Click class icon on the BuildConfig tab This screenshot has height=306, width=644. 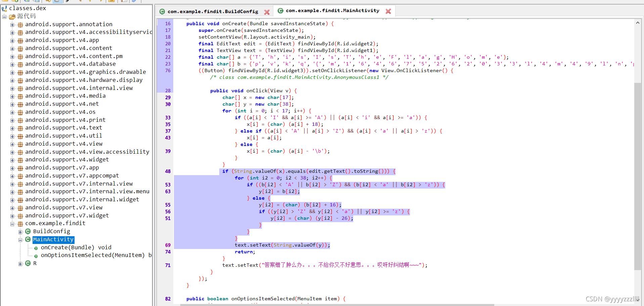pyautogui.click(x=162, y=12)
